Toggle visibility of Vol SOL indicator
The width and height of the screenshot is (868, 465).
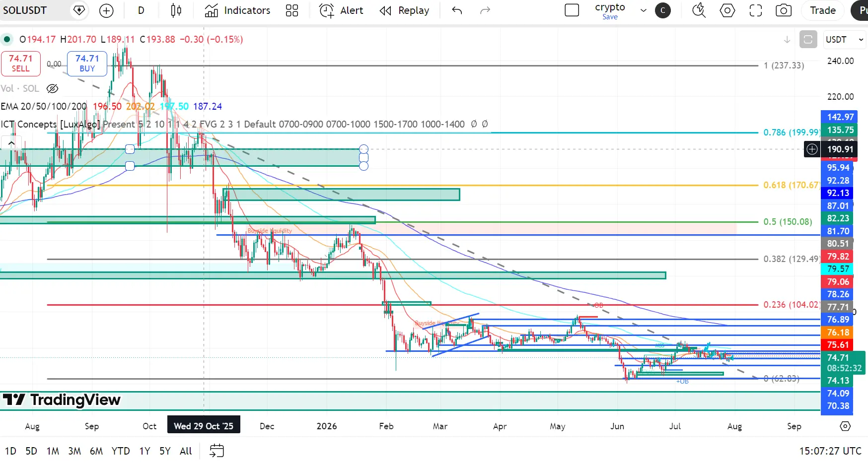pos(52,88)
